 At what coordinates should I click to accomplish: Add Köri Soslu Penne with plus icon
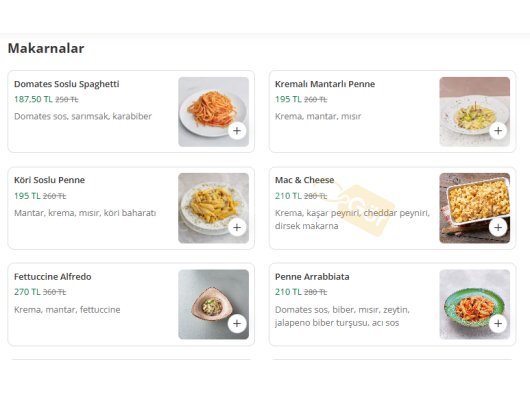click(x=237, y=227)
